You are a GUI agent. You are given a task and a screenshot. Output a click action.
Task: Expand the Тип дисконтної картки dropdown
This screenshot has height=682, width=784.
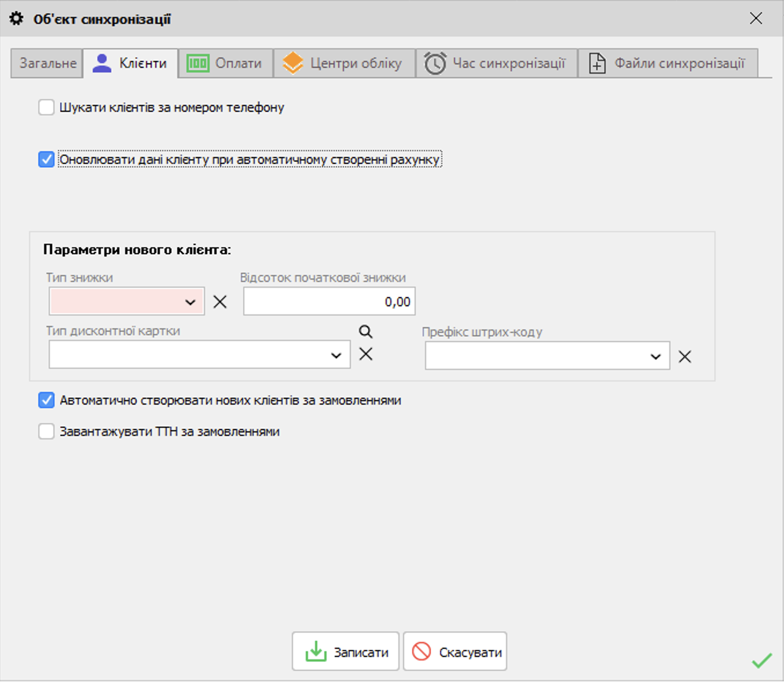click(336, 355)
